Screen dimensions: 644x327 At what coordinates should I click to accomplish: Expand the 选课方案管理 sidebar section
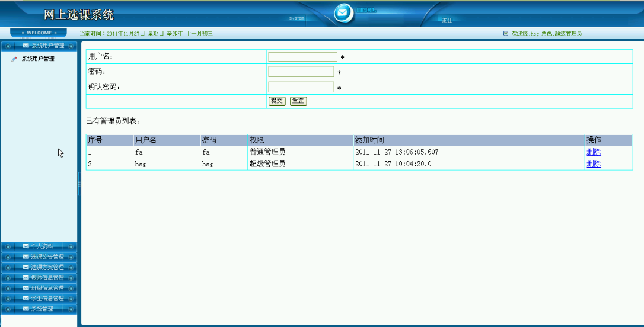[x=39, y=267]
